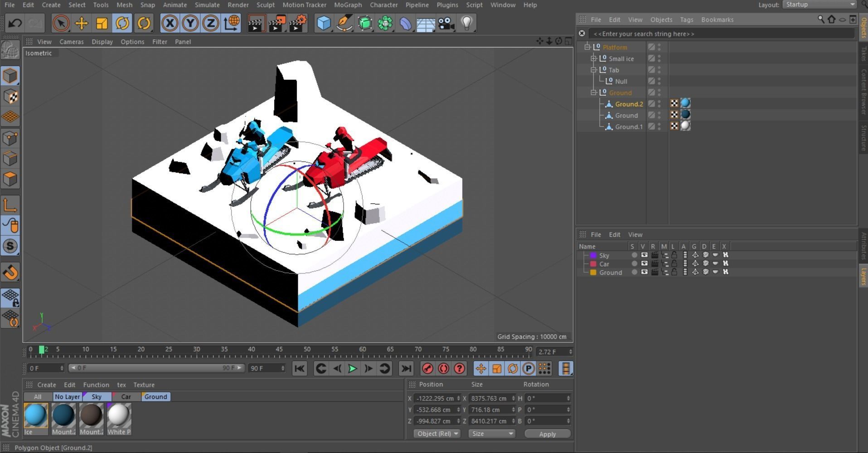The image size is (868, 453).
Task: Open Object (Rel) coordinate dropdown
Action: [437, 434]
